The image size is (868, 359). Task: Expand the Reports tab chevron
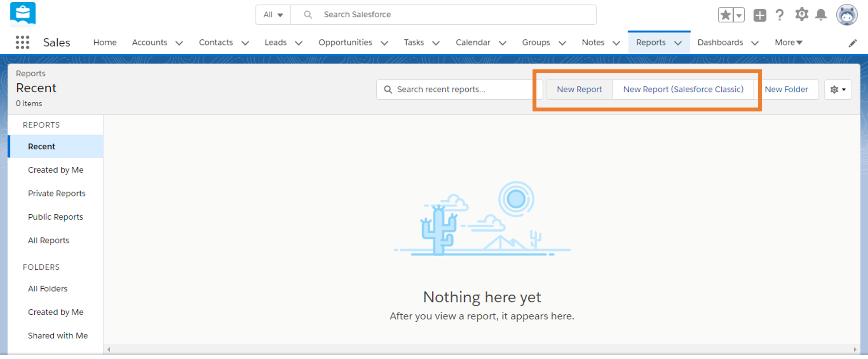[678, 43]
